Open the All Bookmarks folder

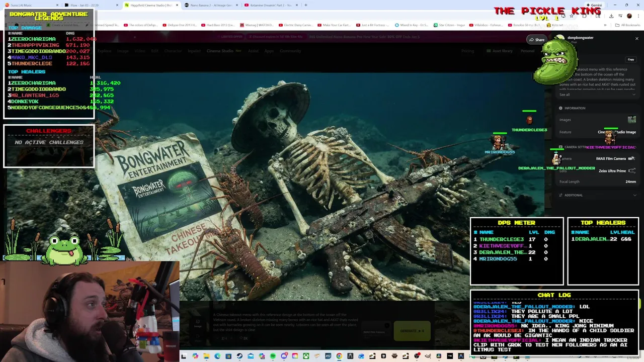(627, 25)
